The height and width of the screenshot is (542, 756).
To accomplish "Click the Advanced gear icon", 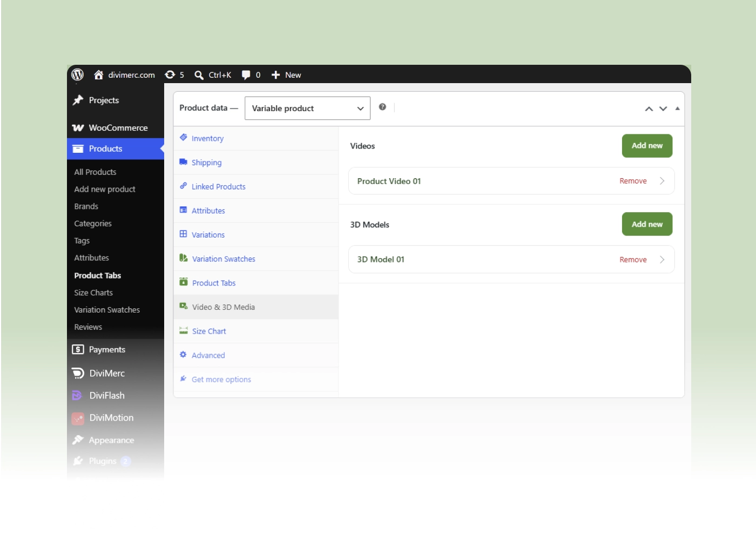I will 183,355.
